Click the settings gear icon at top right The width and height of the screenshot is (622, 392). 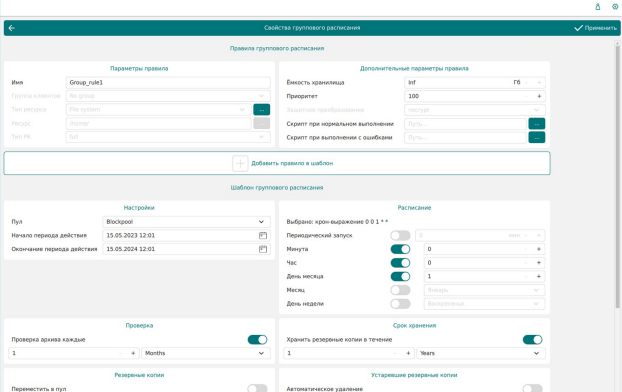tap(615, 6)
